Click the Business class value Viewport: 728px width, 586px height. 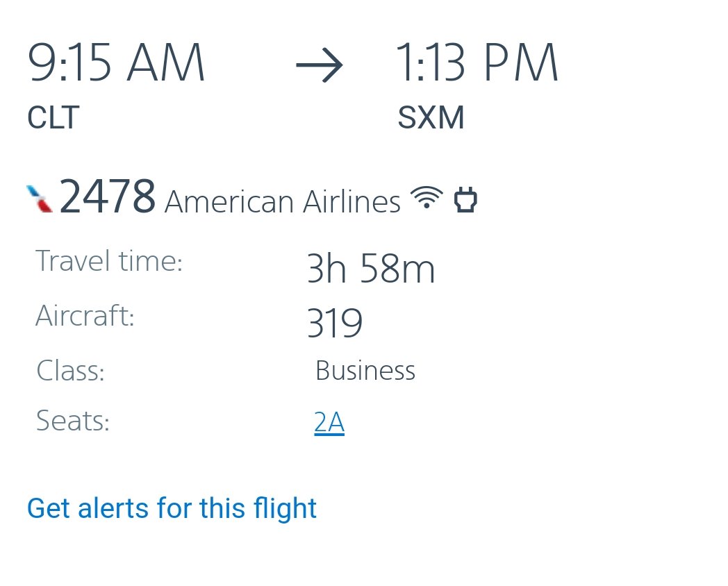point(365,371)
